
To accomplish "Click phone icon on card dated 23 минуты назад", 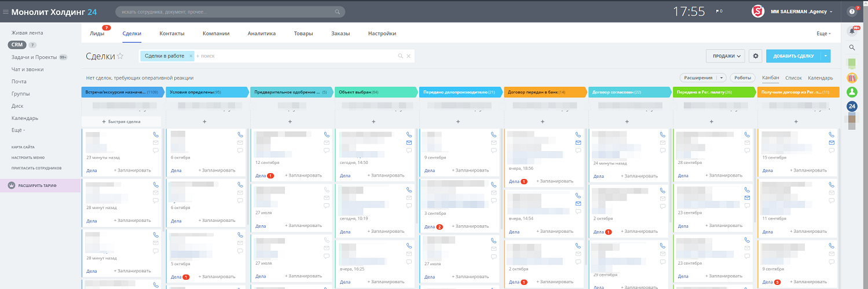I will click(x=156, y=134).
